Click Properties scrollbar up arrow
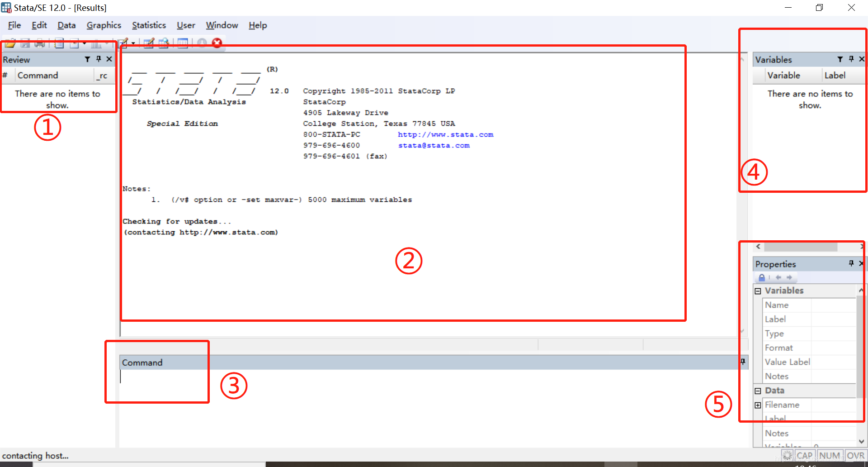 (x=861, y=290)
